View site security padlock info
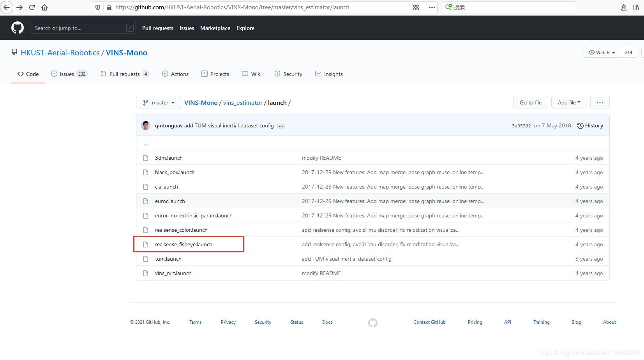 coord(109,7)
